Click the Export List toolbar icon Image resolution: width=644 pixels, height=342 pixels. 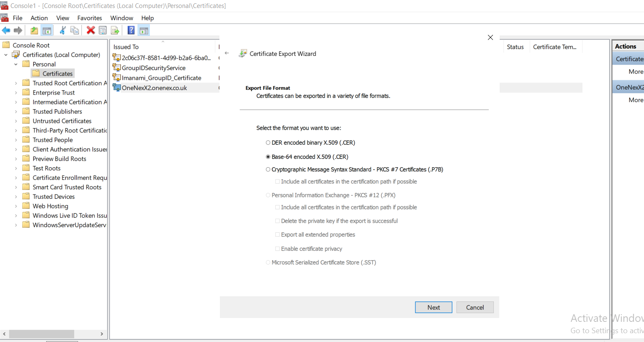coord(115,30)
